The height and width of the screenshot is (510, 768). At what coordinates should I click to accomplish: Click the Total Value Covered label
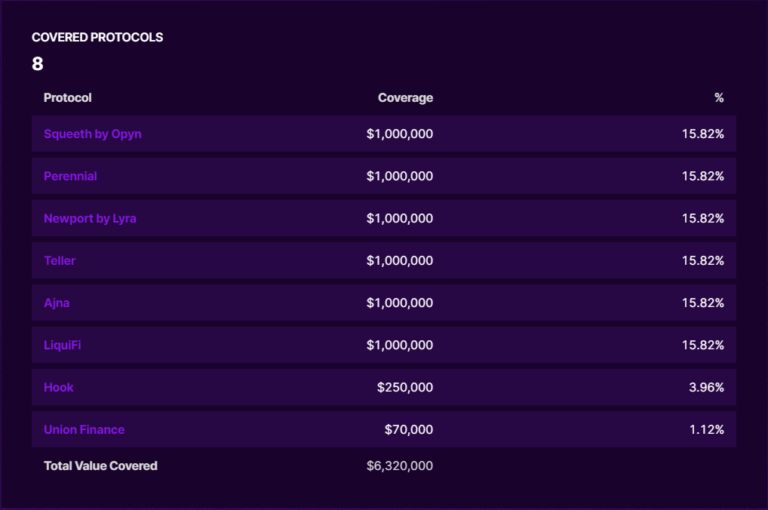point(100,466)
